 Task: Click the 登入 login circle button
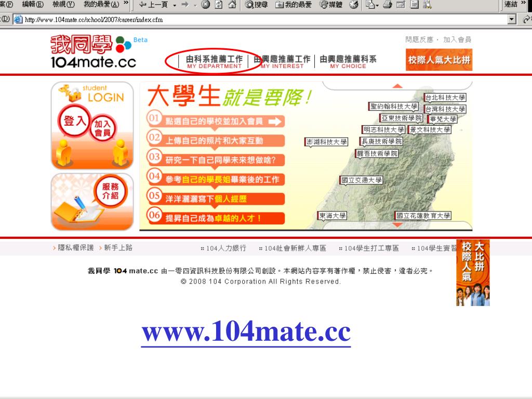pyautogui.click(x=74, y=121)
